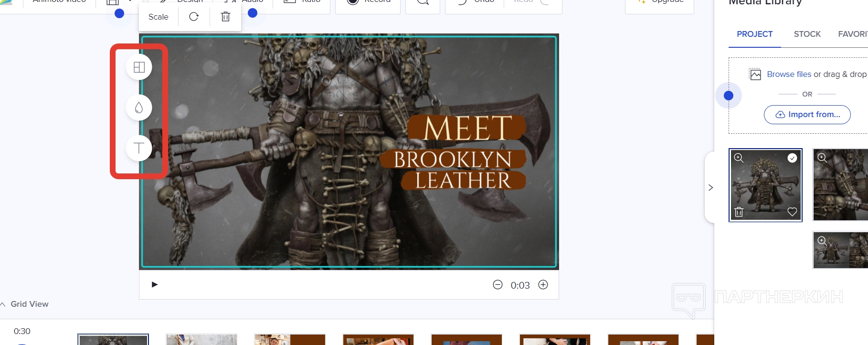Click the Grid View label
The image size is (868, 345).
(30, 304)
